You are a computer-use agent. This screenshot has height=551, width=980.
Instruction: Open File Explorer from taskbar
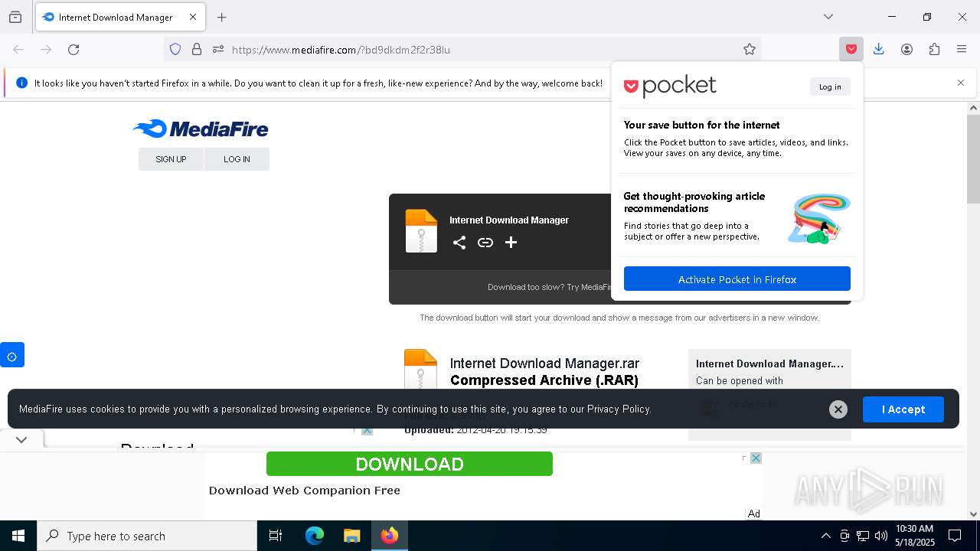click(x=351, y=536)
